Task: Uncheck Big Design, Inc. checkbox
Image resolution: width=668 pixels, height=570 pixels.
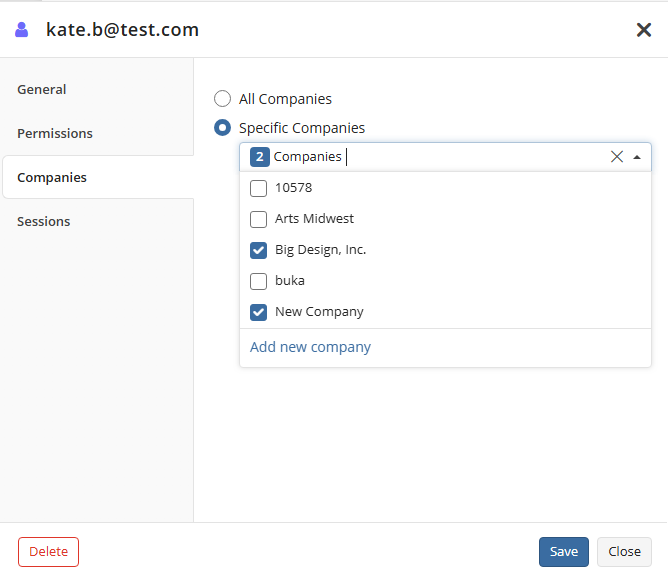Action: click(259, 250)
